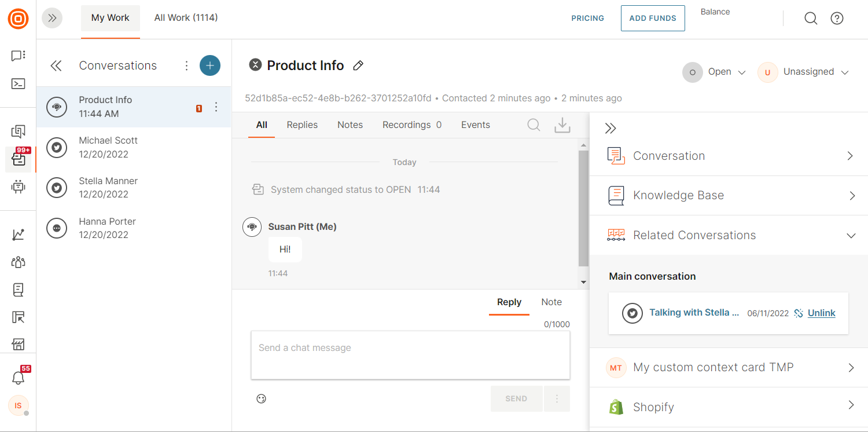Switch to the All Work tab
This screenshot has width=868, height=432.
click(186, 18)
